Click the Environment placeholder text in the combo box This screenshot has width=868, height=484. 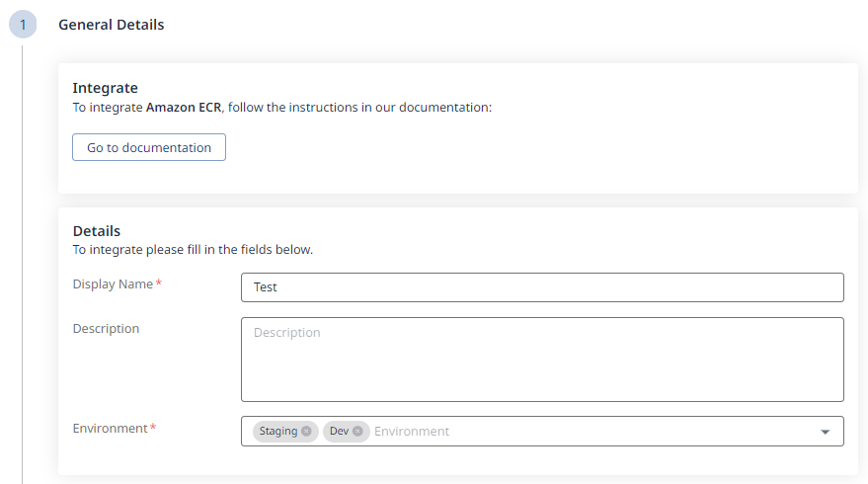412,431
